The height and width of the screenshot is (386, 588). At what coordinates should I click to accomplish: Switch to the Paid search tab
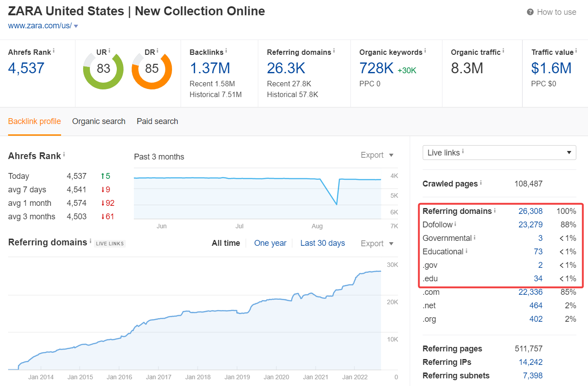coord(158,121)
